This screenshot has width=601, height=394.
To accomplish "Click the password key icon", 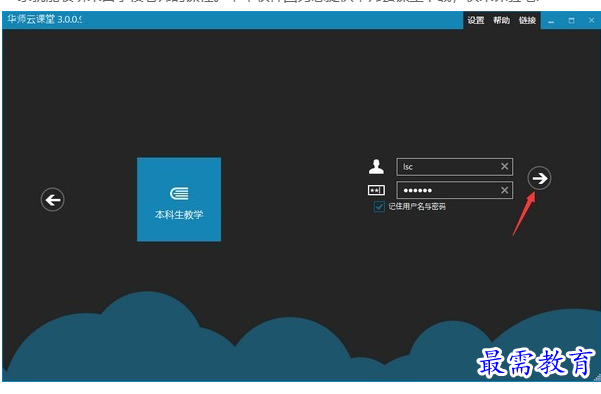I will pos(376,190).
